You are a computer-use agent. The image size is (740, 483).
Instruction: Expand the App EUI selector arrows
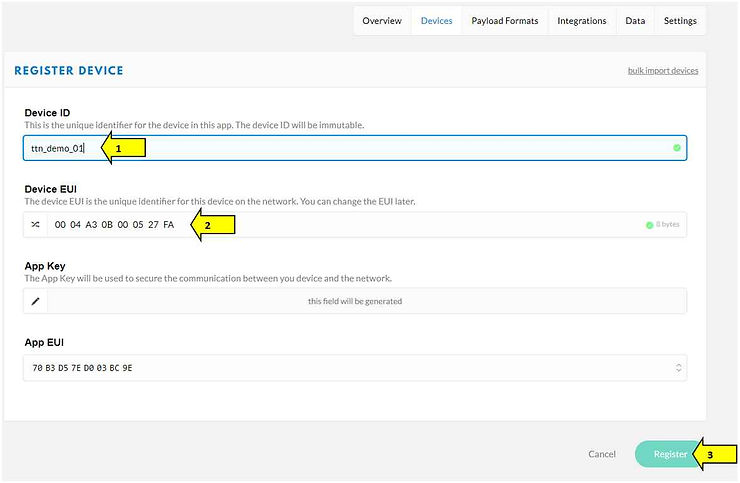coord(679,368)
